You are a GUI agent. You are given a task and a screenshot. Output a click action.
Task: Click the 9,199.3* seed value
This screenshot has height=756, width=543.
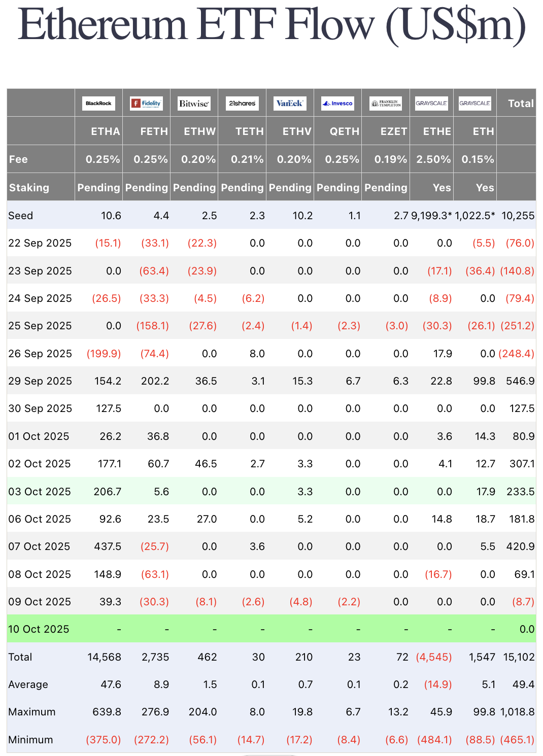click(431, 216)
